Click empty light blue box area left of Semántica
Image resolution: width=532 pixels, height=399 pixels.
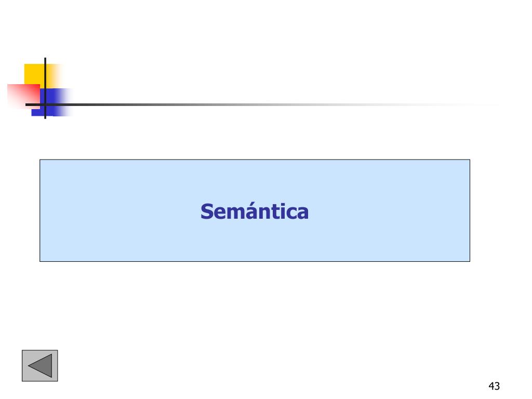coord(119,210)
